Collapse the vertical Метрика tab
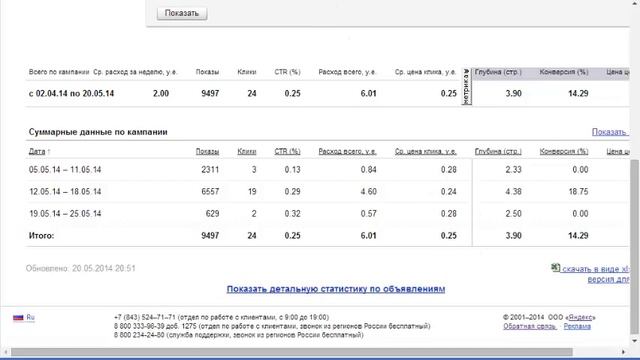The height and width of the screenshot is (360, 640). pos(466,87)
